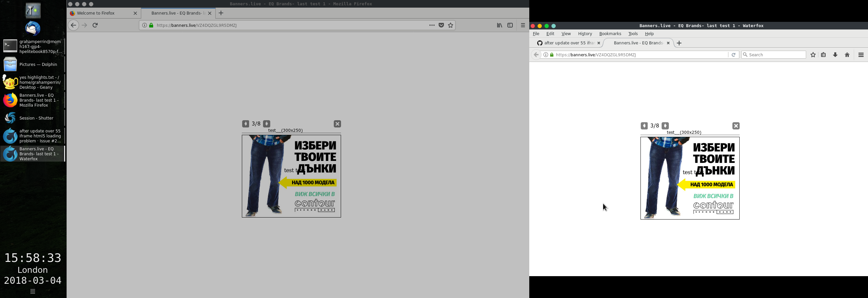Open the page actions ellipsis menu
Screen dimensions: 868x298
click(432, 25)
